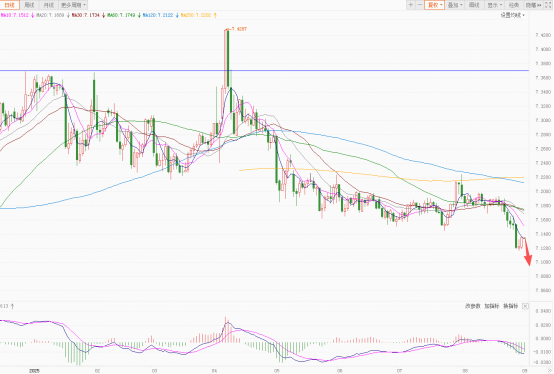Expand the 显示 (display) dropdown
554x374 pixels.
coord(494,5)
